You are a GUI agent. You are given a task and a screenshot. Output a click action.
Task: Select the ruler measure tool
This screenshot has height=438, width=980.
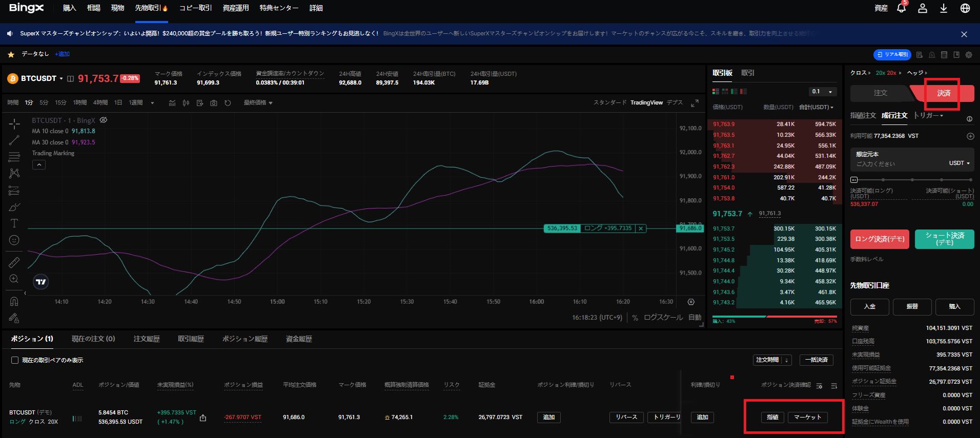(14, 262)
